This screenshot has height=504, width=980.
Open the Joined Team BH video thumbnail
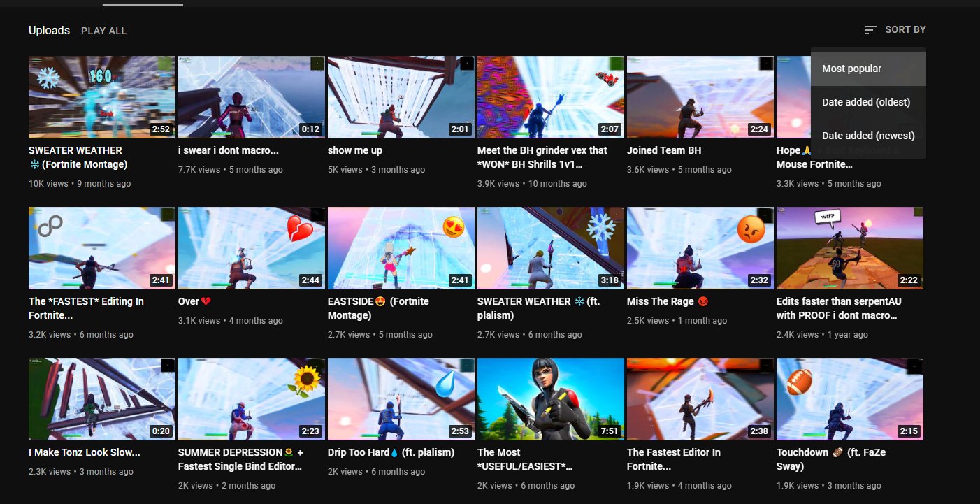700,97
